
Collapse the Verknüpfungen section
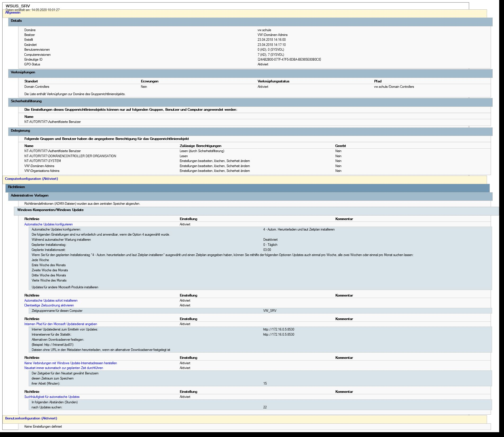coord(23,72)
